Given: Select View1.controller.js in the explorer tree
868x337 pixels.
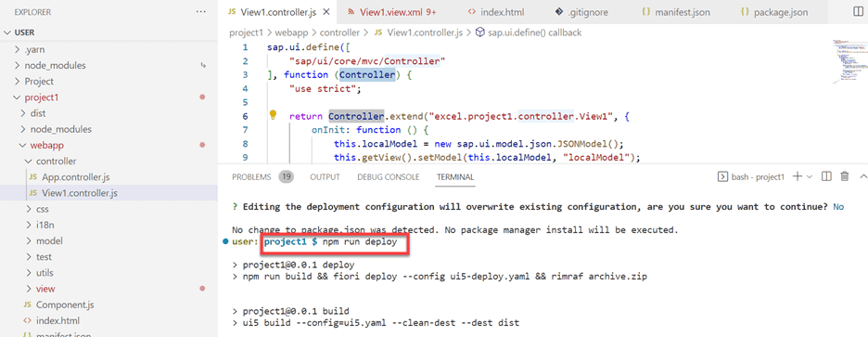Looking at the screenshot, I should click(108, 193).
